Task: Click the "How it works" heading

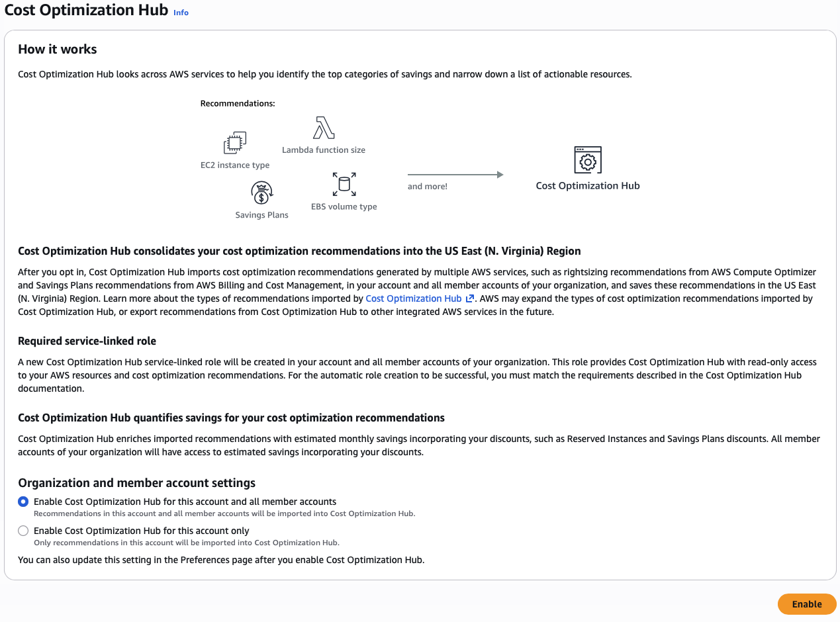Action: (58, 49)
